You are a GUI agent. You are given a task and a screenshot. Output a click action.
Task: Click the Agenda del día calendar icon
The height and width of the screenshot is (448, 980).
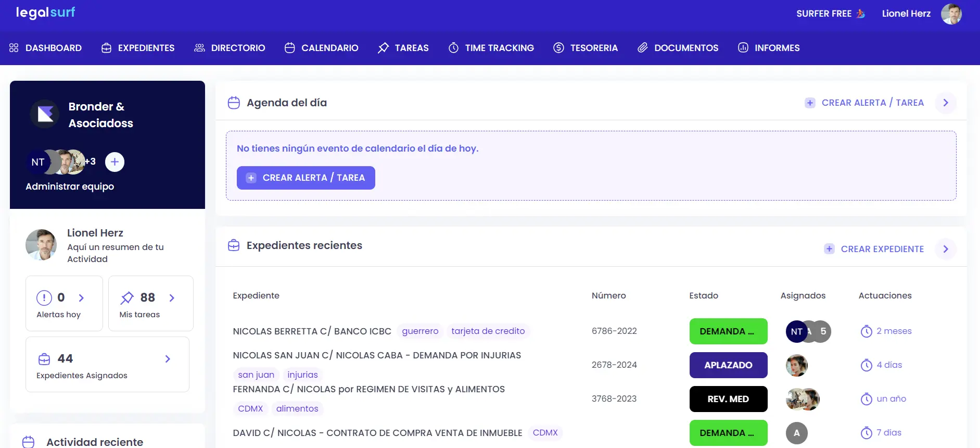pos(234,103)
